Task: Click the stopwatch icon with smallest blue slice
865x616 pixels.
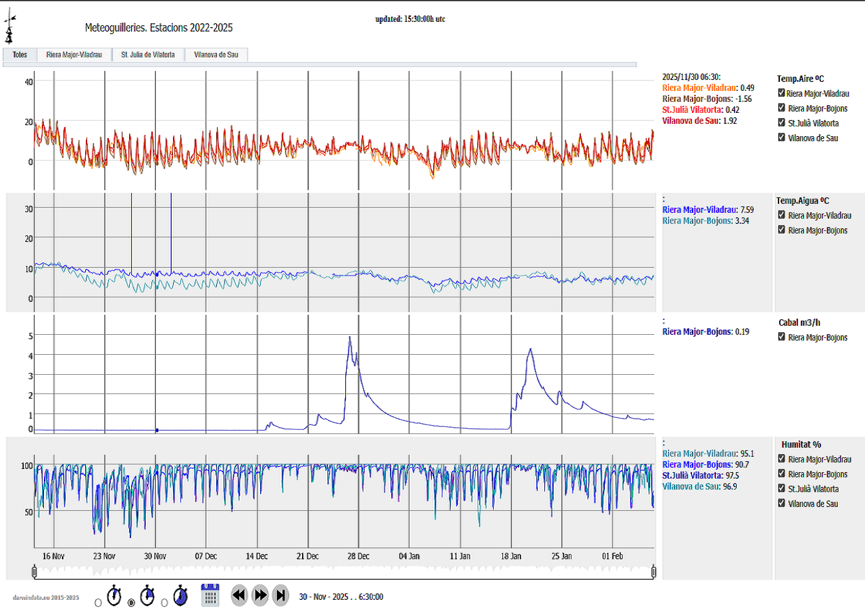Action: 114,596
